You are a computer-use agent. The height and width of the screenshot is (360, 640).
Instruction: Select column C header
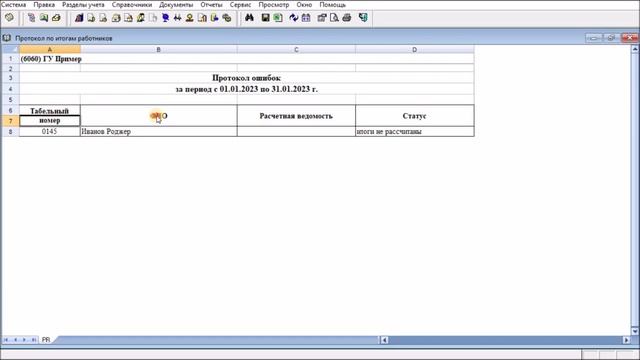[x=296, y=49]
